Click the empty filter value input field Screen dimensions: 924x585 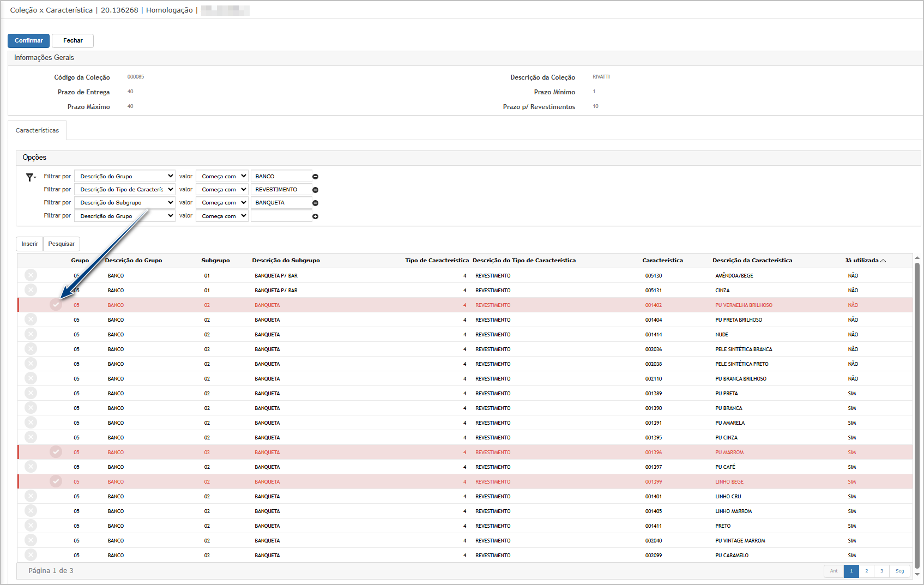tap(281, 216)
